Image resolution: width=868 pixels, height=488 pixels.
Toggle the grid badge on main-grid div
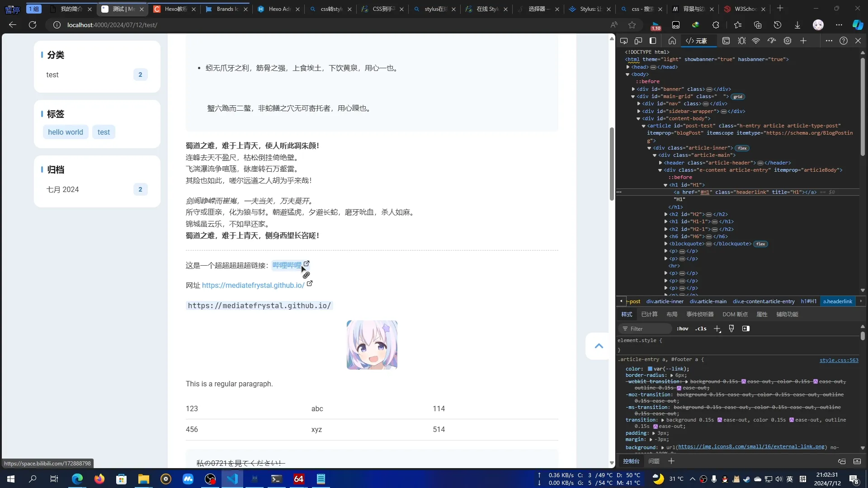click(737, 97)
